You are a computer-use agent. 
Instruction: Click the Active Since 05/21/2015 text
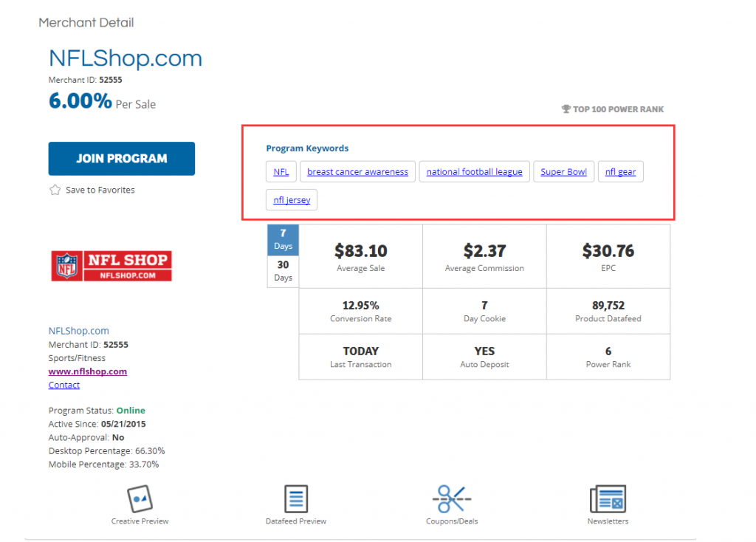point(97,424)
